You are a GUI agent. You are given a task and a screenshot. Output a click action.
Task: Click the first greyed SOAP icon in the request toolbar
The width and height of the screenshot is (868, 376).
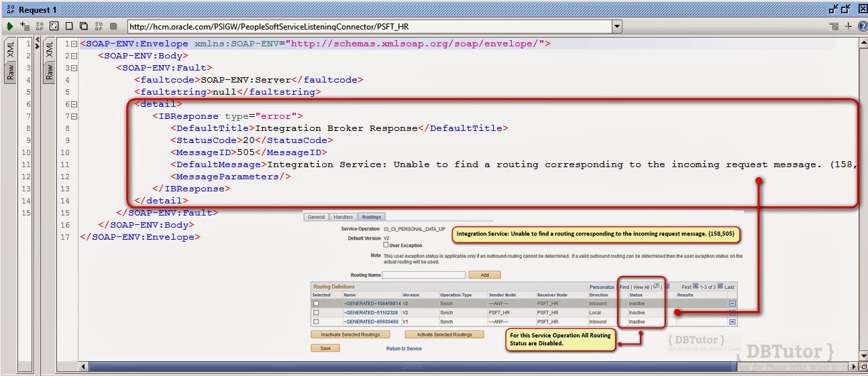pyautogui.click(x=40, y=26)
